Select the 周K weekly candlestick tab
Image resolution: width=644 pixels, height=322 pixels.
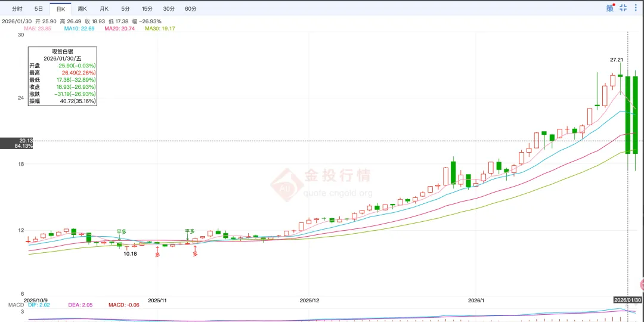(82, 8)
